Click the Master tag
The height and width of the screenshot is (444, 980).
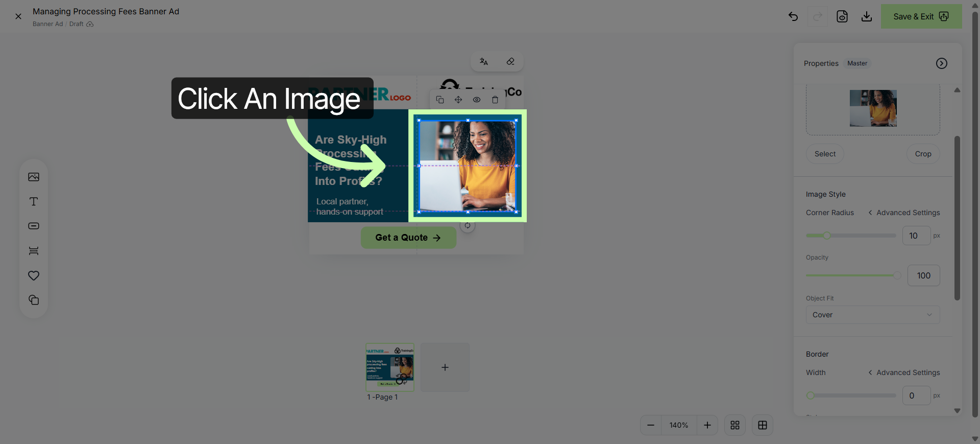[857, 63]
